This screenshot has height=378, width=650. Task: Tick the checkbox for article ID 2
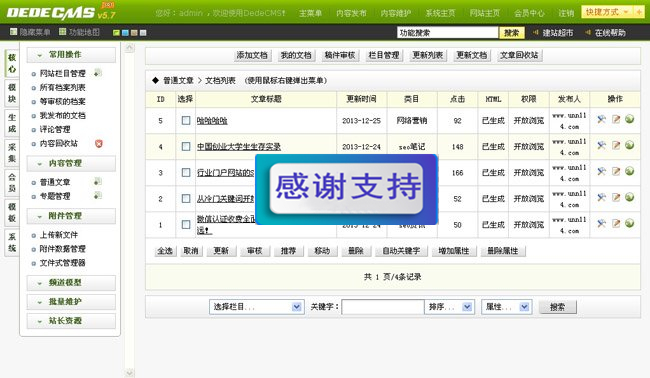186,199
